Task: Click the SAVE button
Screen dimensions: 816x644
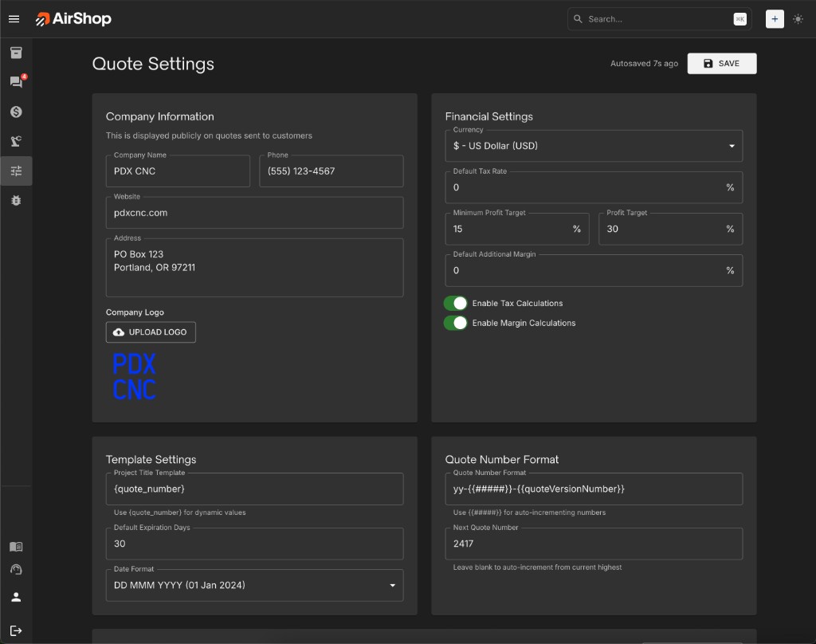Action: (721, 63)
